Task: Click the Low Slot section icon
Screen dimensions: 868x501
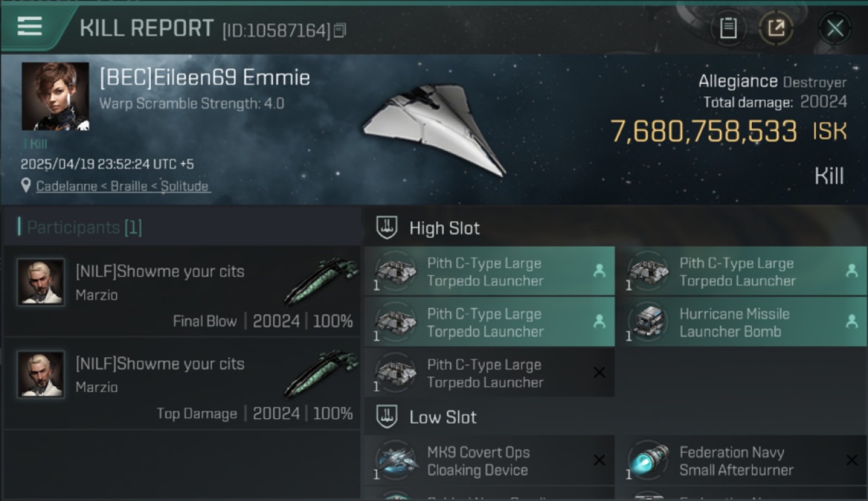Action: [387, 417]
